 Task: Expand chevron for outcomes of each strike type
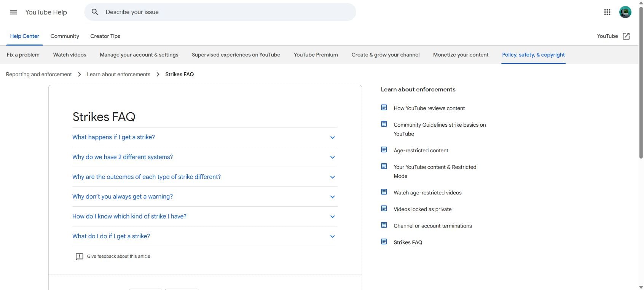click(332, 177)
